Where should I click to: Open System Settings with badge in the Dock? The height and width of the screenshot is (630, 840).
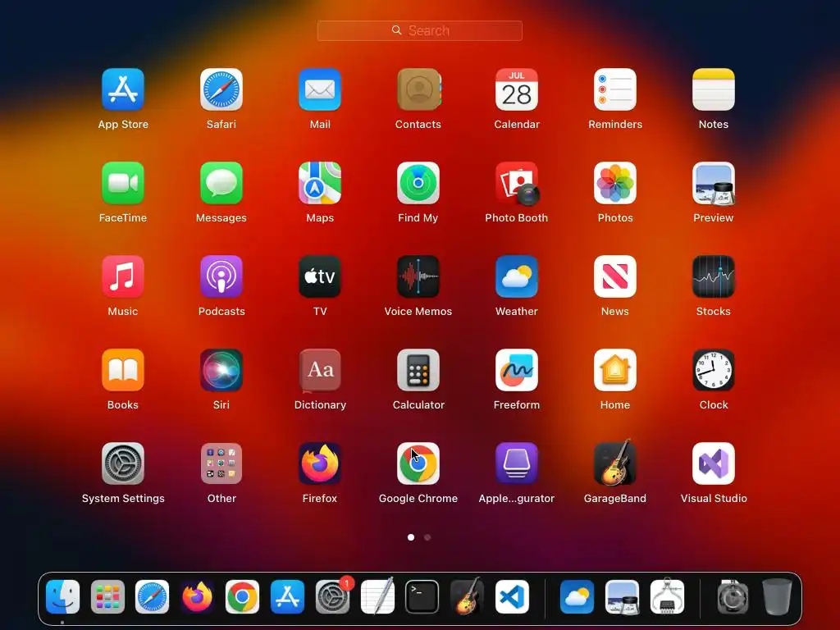(333, 597)
